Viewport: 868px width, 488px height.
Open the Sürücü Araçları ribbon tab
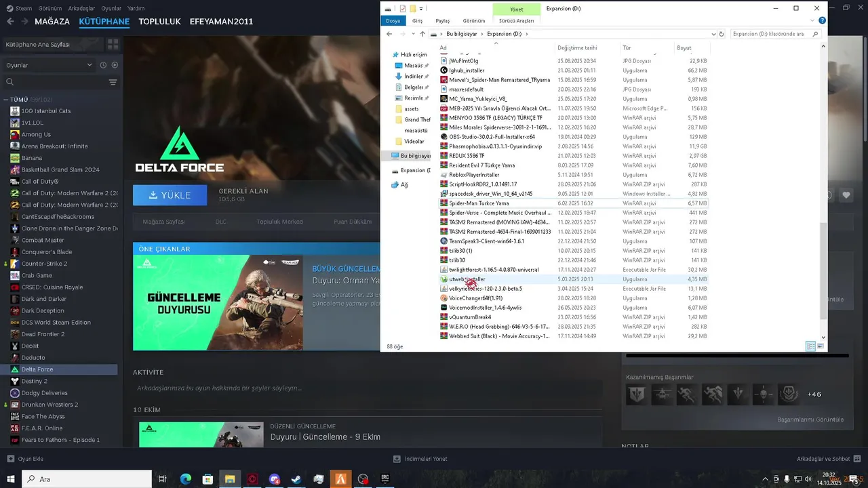(x=517, y=21)
